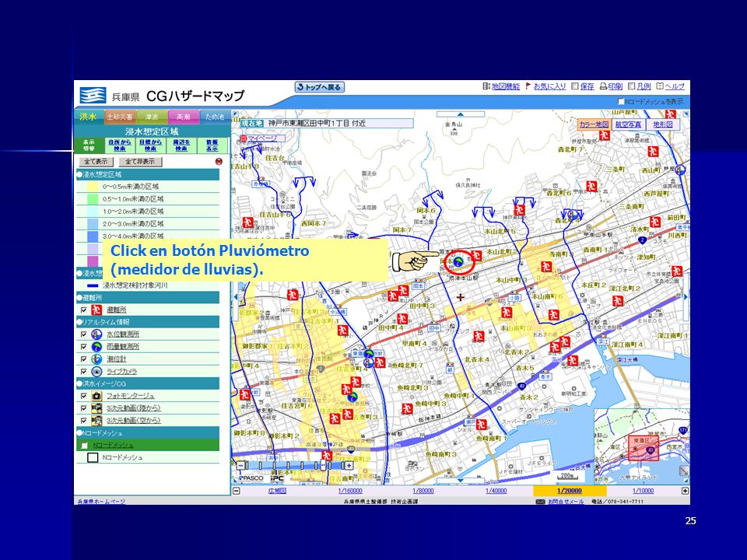Click the 雨量観測所 umbrella icon in legend

click(96, 347)
